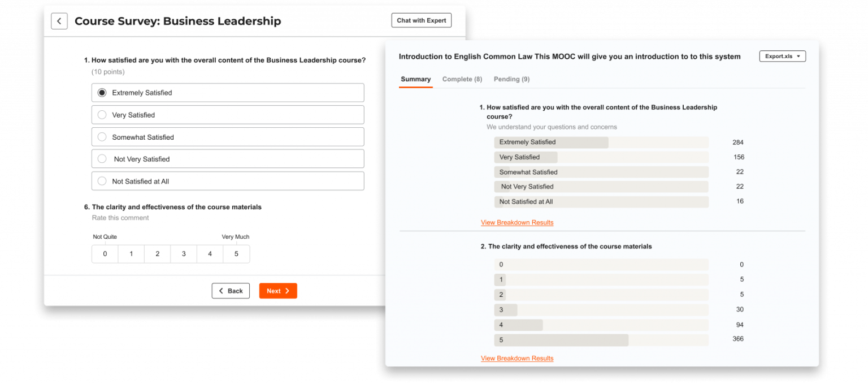The height and width of the screenshot is (384, 868).
Task: Click the result bar showing 366 votes
Action: point(561,339)
